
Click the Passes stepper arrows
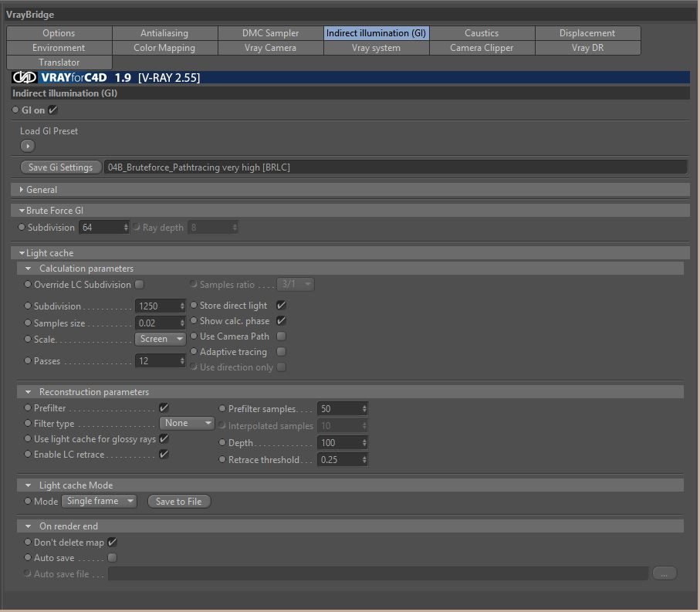coord(182,360)
